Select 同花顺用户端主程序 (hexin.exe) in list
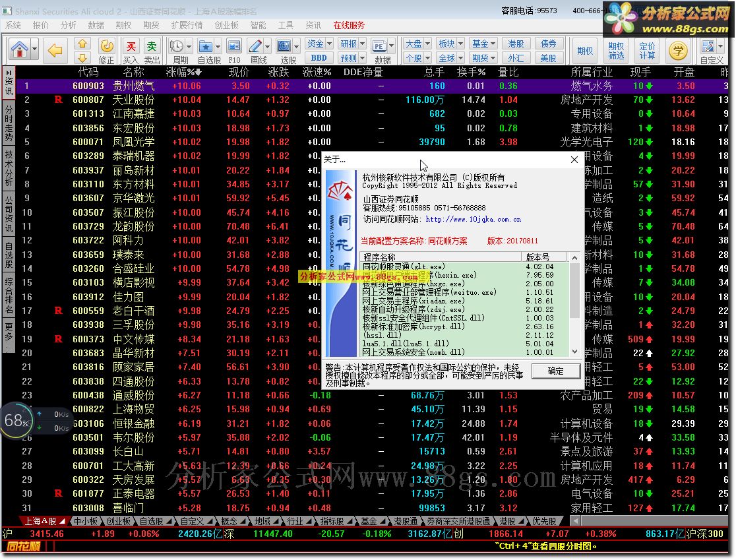Image resolution: width=736 pixels, height=560 pixels. click(x=464, y=275)
